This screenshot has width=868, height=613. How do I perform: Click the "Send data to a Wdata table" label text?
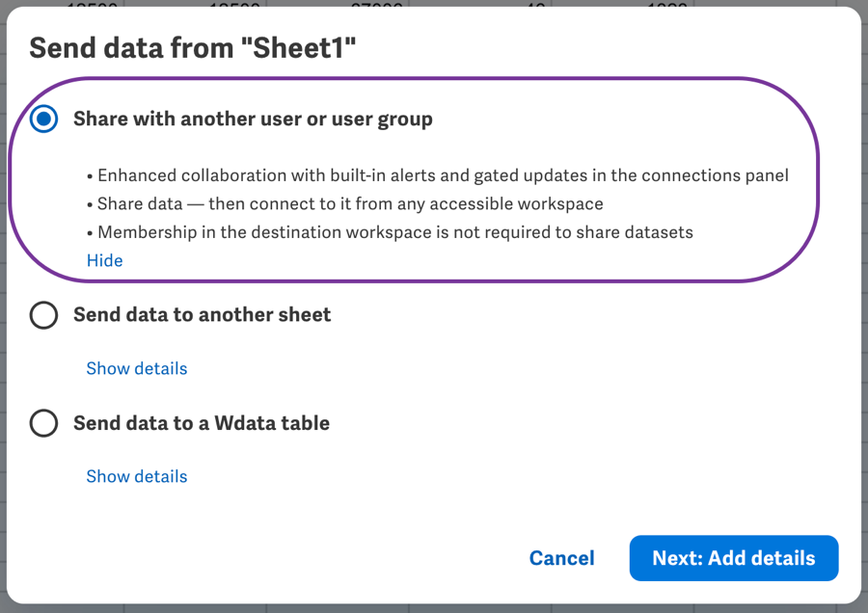pyautogui.click(x=202, y=423)
